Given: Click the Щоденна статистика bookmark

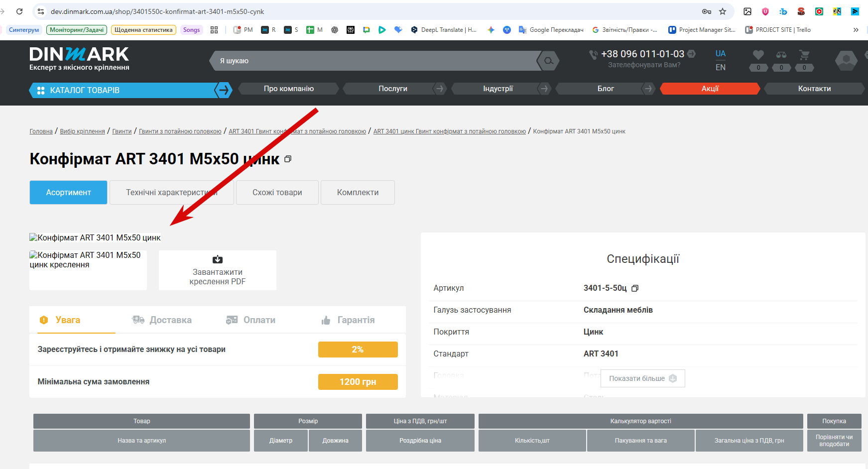Looking at the screenshot, I should [143, 30].
